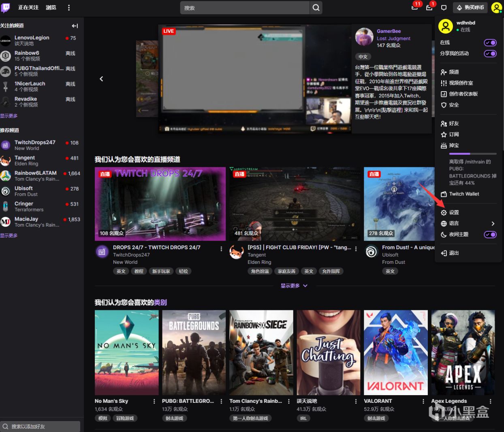Focus the search to add friends field
Screen dimensions: 504x432
[x=41, y=426]
